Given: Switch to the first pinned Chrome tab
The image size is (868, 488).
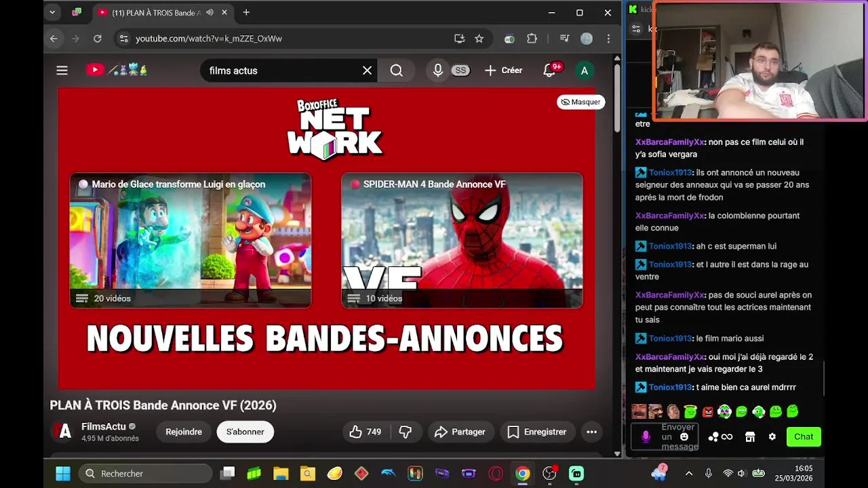Looking at the screenshot, I should click(x=77, y=12).
